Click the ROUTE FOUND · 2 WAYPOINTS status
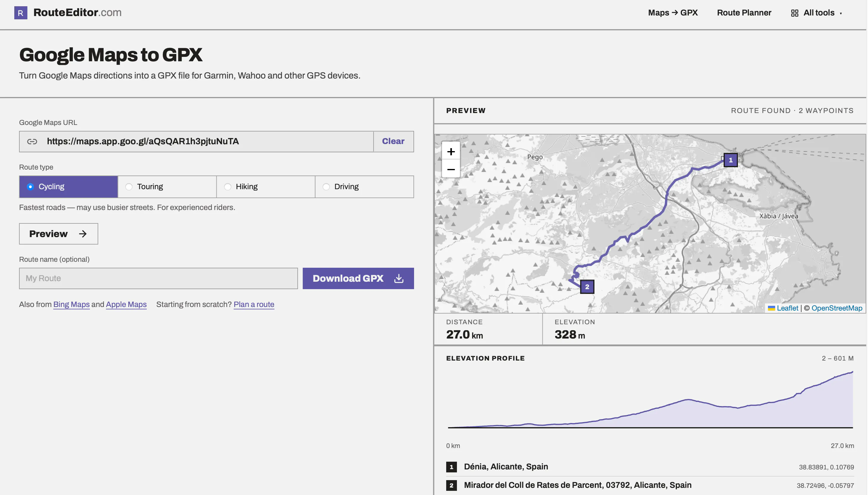Viewport: 868px width, 495px height. 792,111
